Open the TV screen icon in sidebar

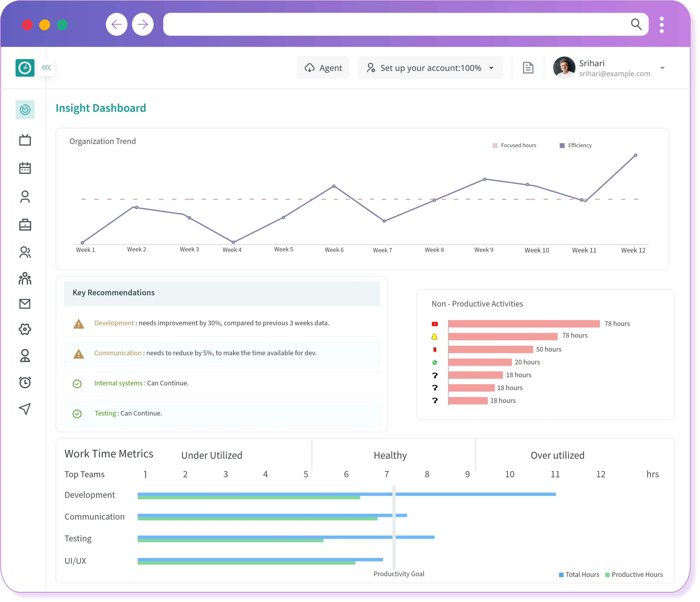click(25, 140)
